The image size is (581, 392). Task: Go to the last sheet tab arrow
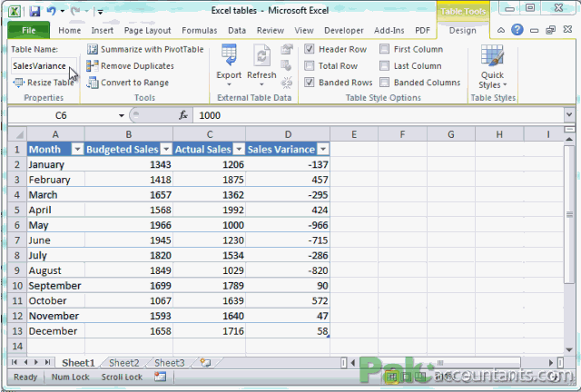click(x=47, y=362)
